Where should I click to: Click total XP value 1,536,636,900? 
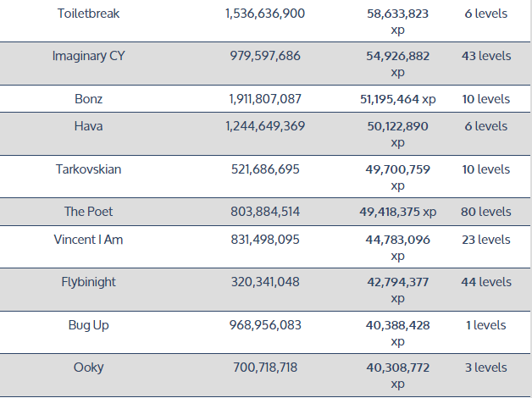[x=265, y=14]
